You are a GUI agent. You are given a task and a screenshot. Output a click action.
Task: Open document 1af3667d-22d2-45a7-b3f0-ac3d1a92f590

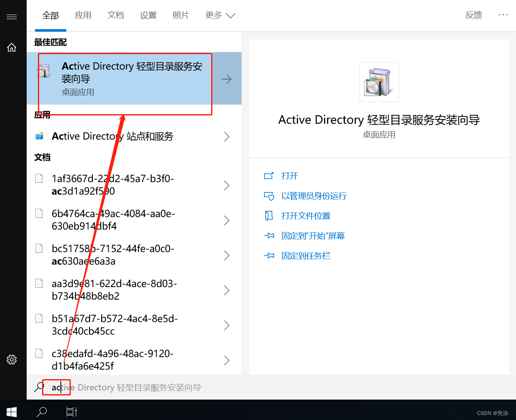(134, 185)
